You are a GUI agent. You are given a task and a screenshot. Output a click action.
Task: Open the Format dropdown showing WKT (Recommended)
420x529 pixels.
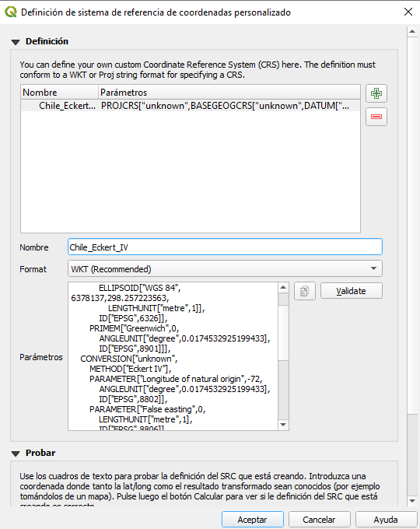pos(225,269)
